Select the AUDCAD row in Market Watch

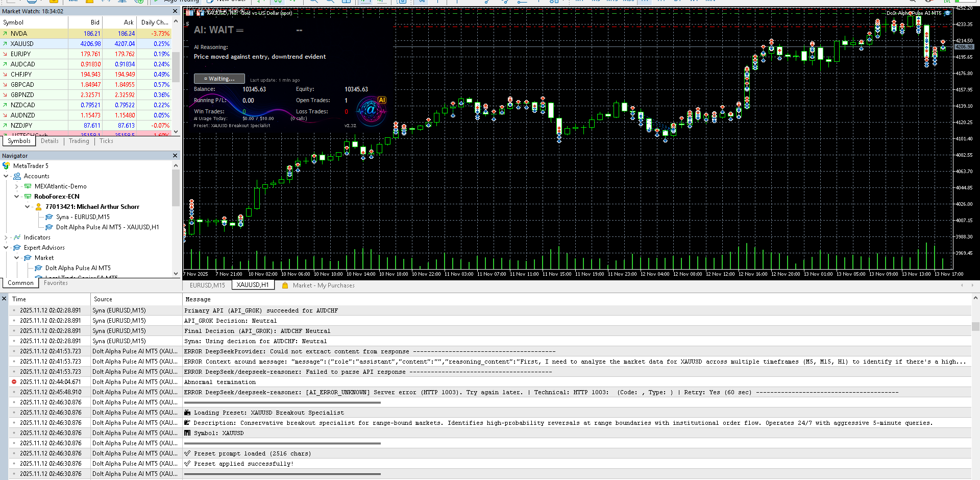[x=86, y=64]
